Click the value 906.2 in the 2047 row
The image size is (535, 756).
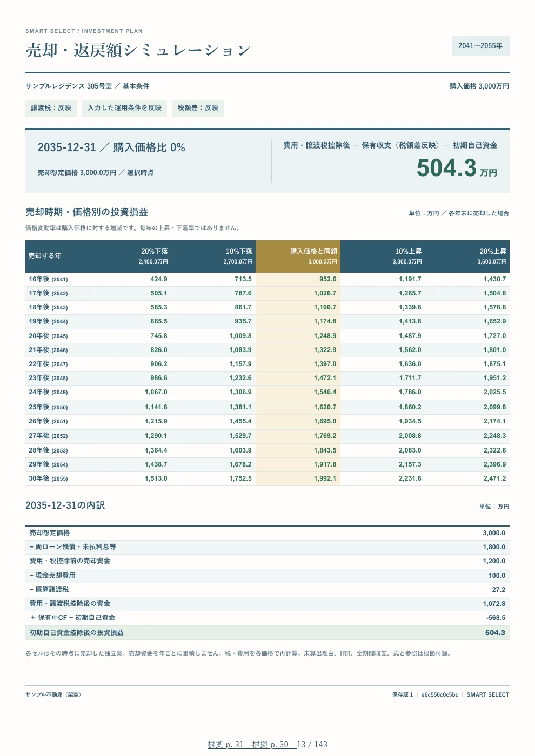click(159, 364)
